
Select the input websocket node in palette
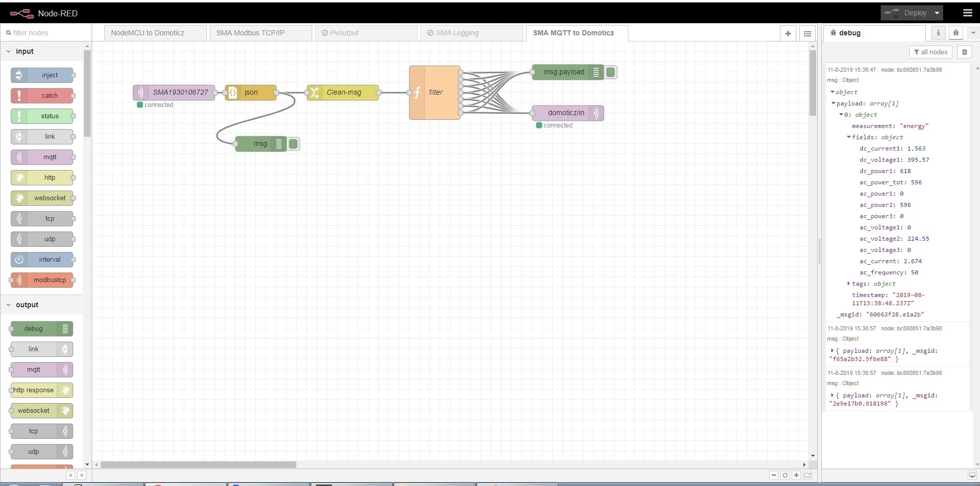pos(42,198)
